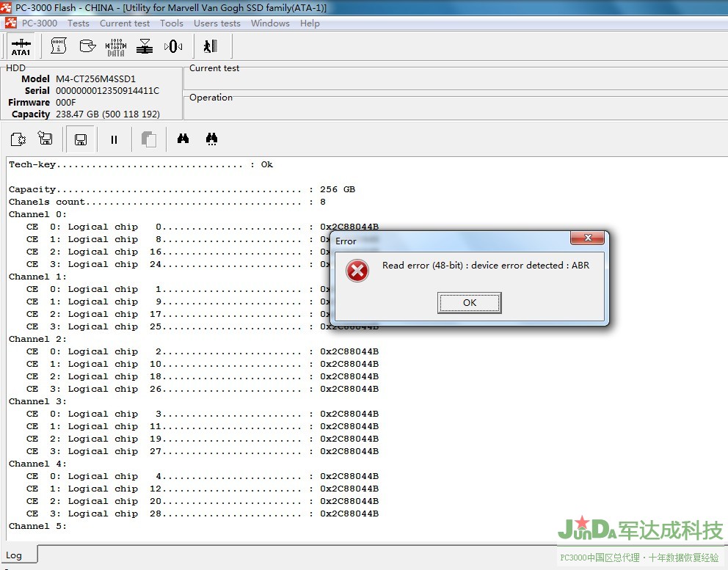The image size is (728, 570).
Task: Click the Logical chip 27 log row
Action: click(203, 451)
